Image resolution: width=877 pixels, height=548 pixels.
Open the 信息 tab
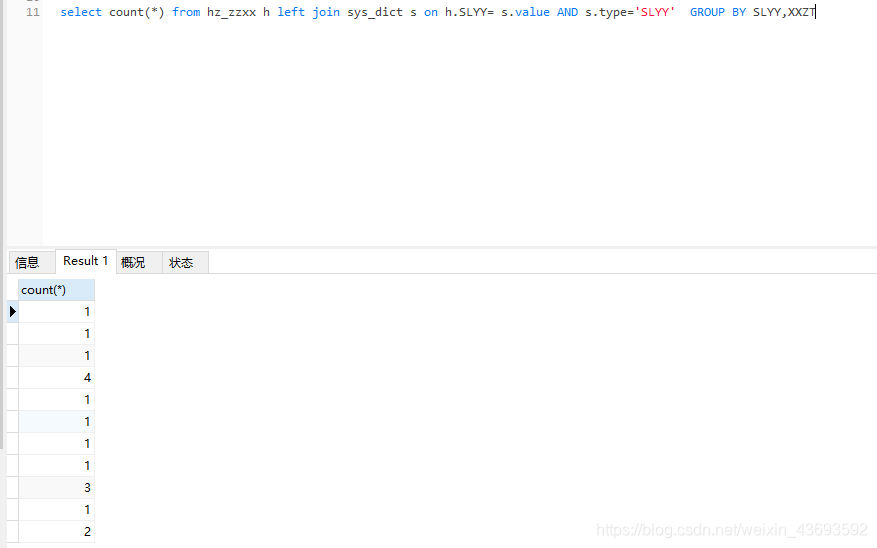[31, 262]
